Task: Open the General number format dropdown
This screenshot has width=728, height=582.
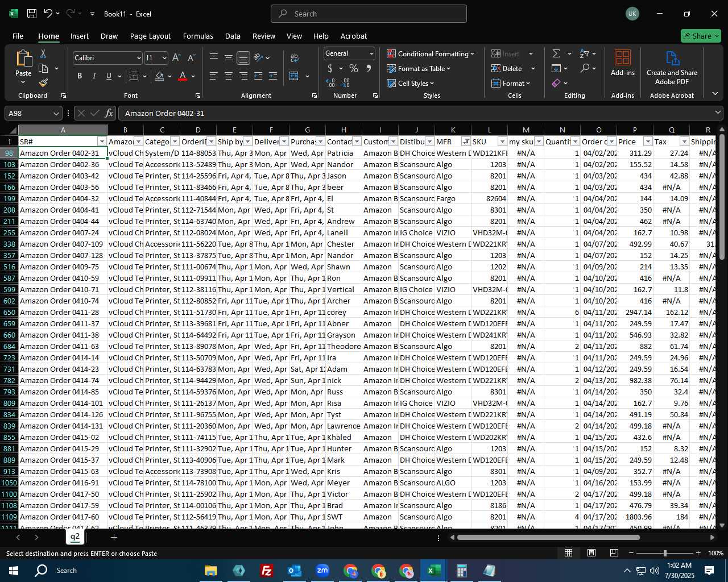Action: 371,53
